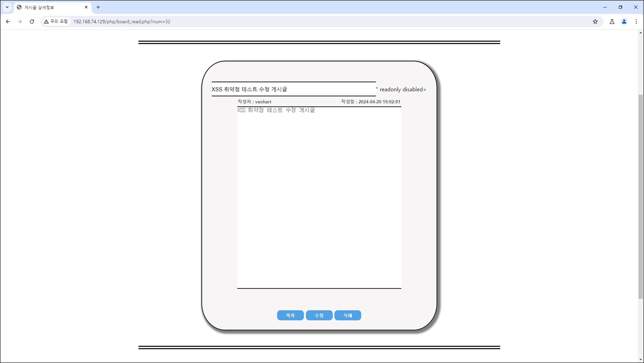Open a new tab with the plus button
This screenshot has height=363, width=644.
click(98, 7)
